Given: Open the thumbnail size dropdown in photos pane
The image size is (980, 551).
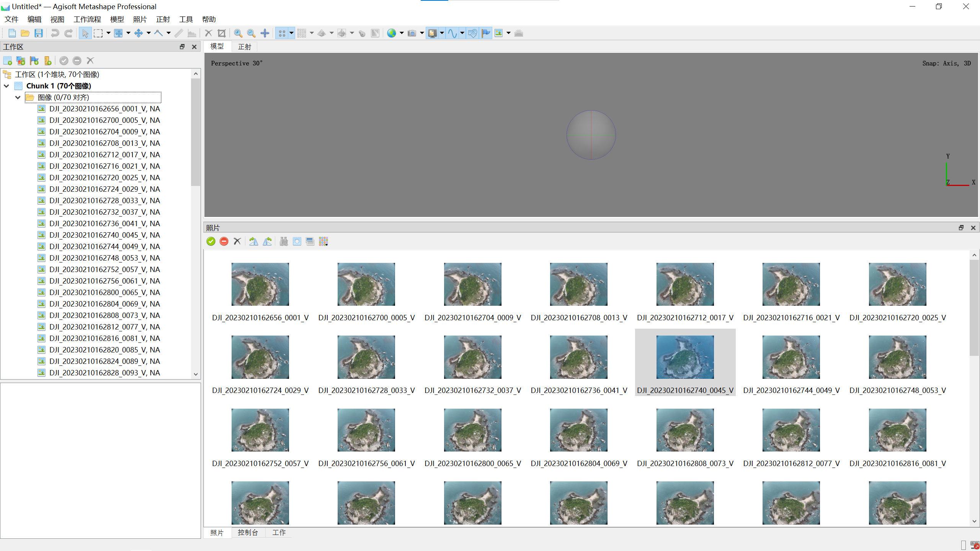Looking at the screenshot, I should [323, 241].
